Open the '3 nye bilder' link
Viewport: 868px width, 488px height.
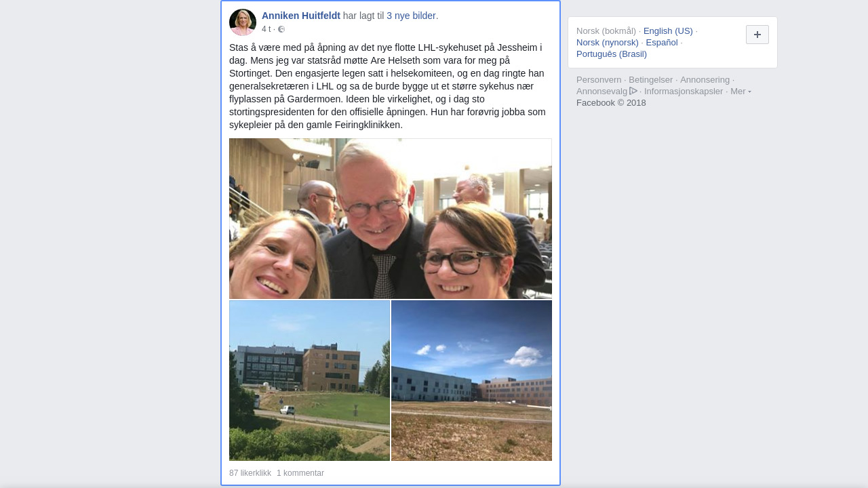(411, 16)
